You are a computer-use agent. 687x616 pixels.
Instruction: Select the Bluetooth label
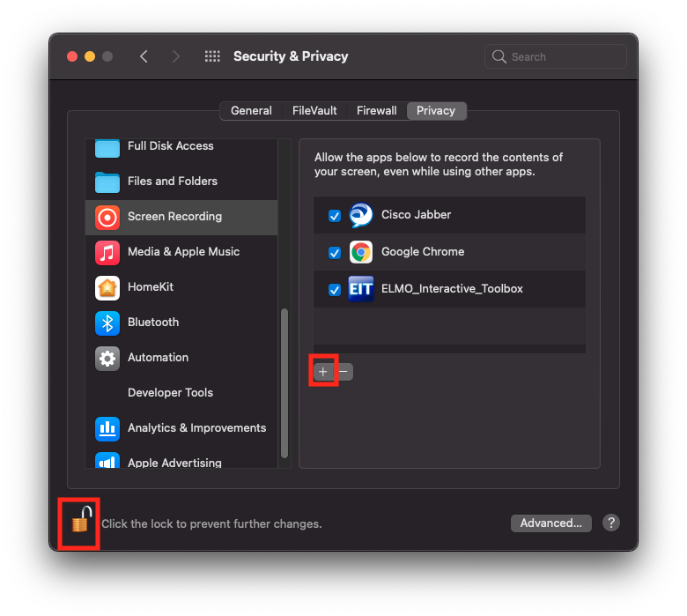click(x=153, y=323)
